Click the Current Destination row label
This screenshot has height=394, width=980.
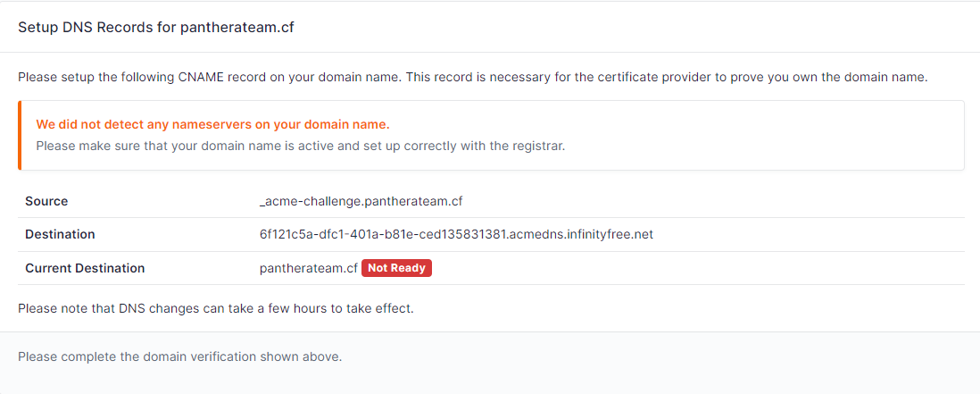click(85, 268)
